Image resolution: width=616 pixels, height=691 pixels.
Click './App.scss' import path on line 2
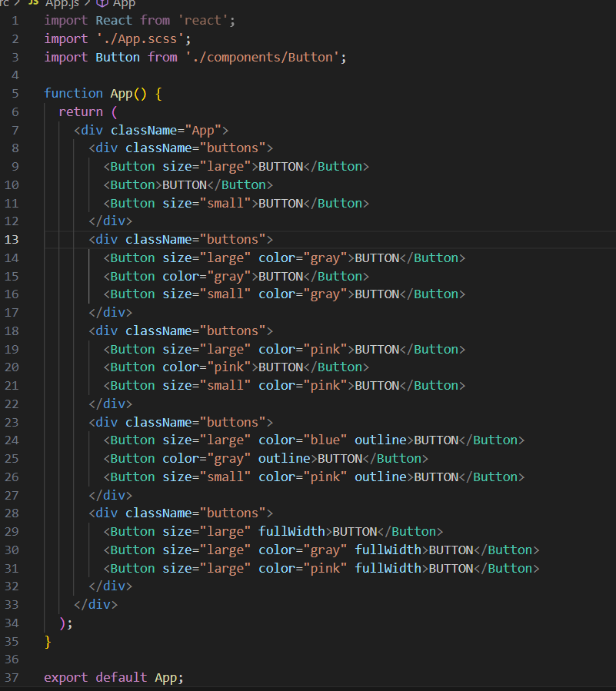[x=140, y=38]
